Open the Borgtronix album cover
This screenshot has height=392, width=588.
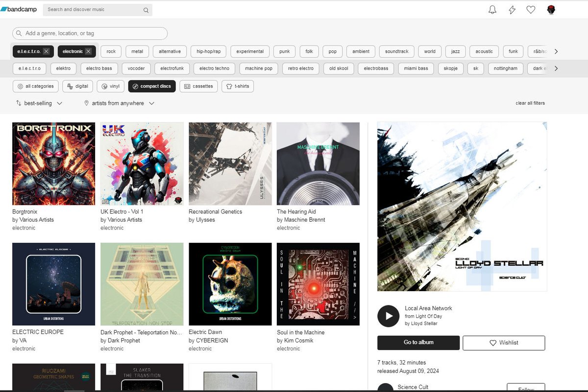pyautogui.click(x=53, y=163)
